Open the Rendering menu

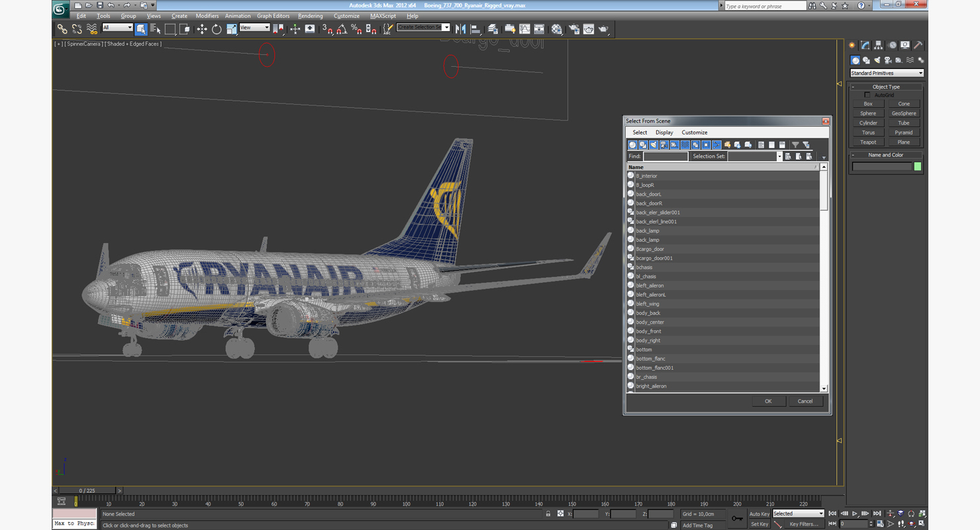point(311,16)
